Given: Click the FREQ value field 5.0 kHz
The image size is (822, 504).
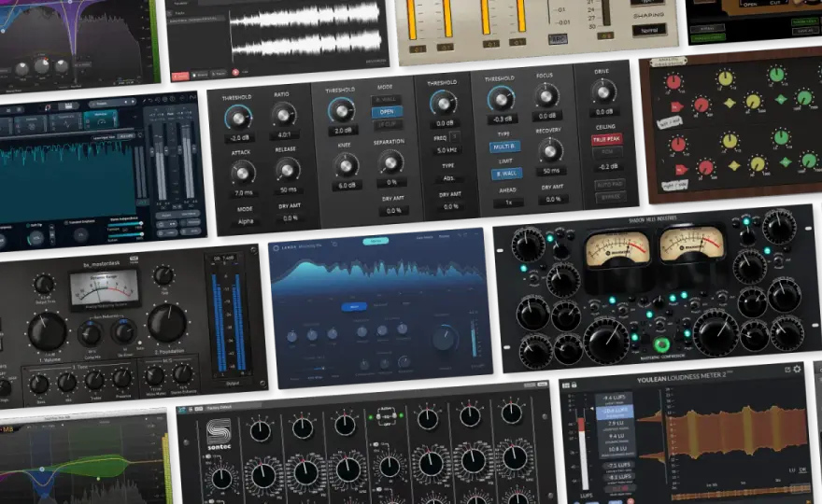Looking at the screenshot, I should click(446, 150).
